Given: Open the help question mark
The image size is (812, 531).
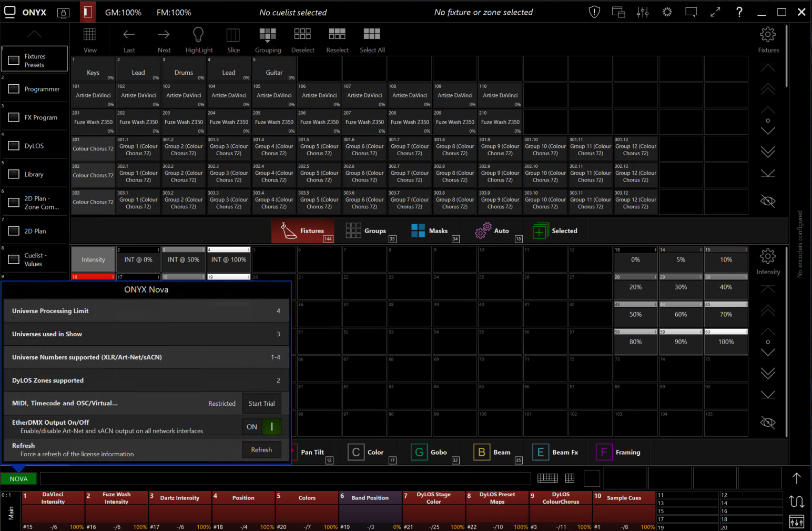Looking at the screenshot, I should click(739, 12).
